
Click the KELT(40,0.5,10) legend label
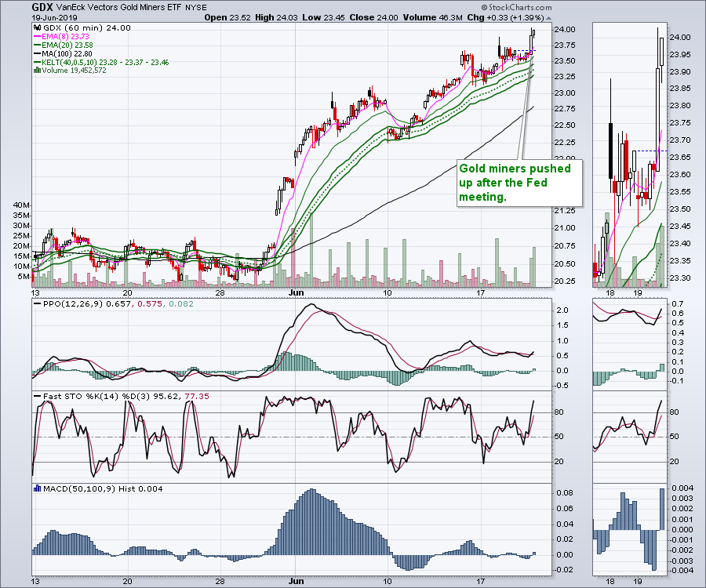click(105, 62)
